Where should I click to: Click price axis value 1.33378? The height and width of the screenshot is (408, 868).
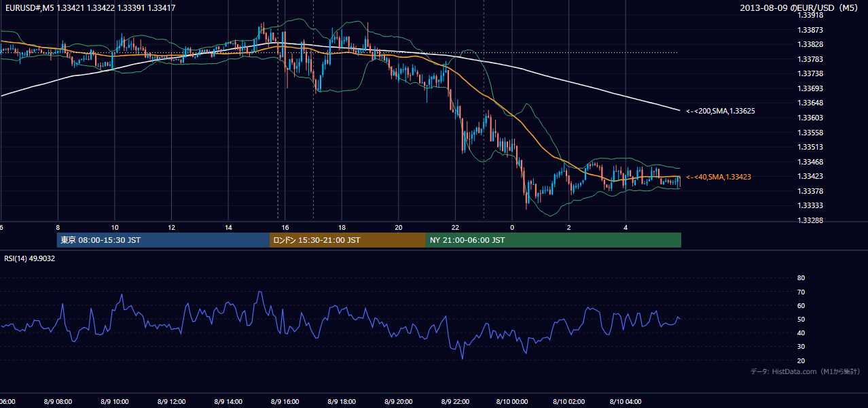click(x=810, y=191)
